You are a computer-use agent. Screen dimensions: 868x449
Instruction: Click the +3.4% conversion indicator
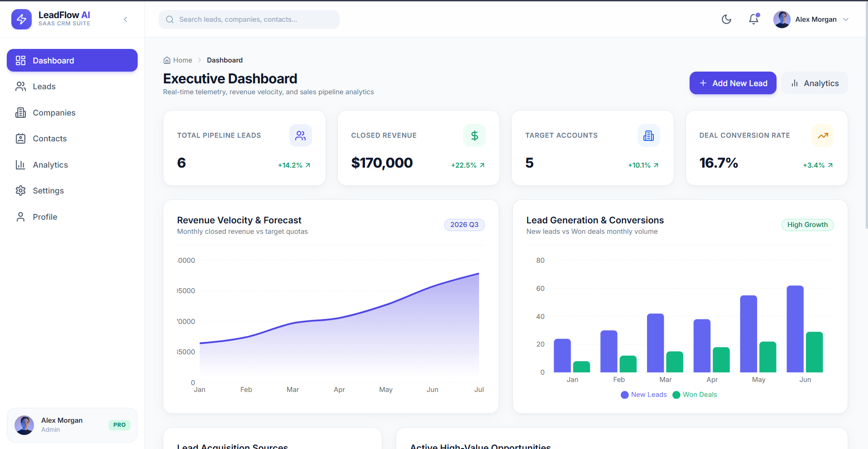tap(818, 165)
